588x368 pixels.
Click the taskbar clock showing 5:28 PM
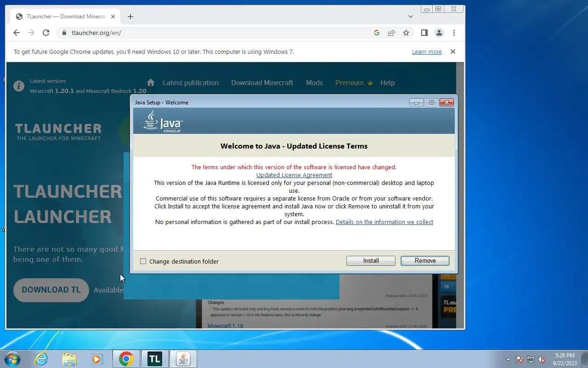565,359
